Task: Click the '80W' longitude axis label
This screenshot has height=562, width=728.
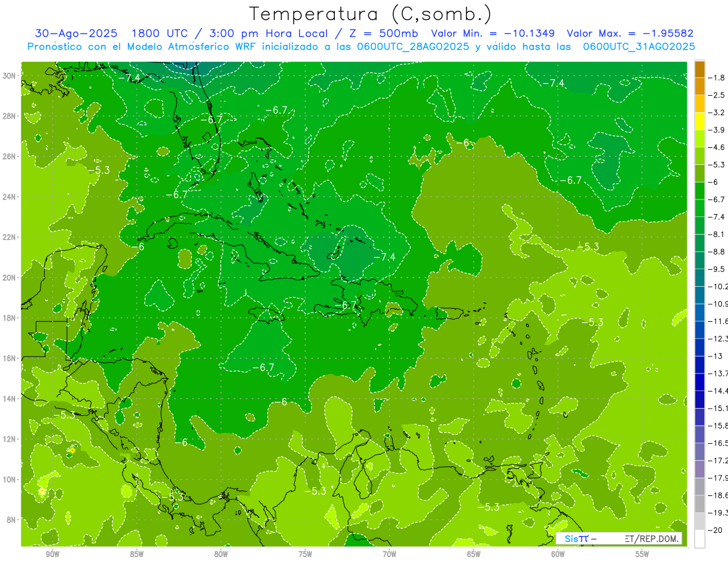Action: [221, 554]
